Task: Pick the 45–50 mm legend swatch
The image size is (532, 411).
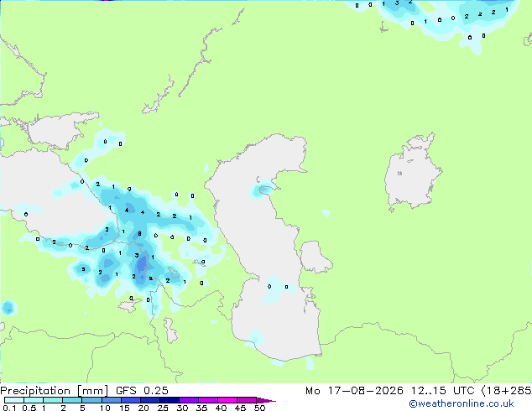Action: coord(247,400)
